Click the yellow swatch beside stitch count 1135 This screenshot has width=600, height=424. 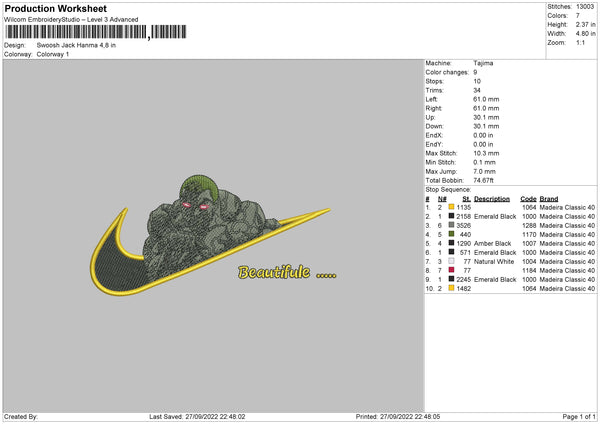[451, 207]
